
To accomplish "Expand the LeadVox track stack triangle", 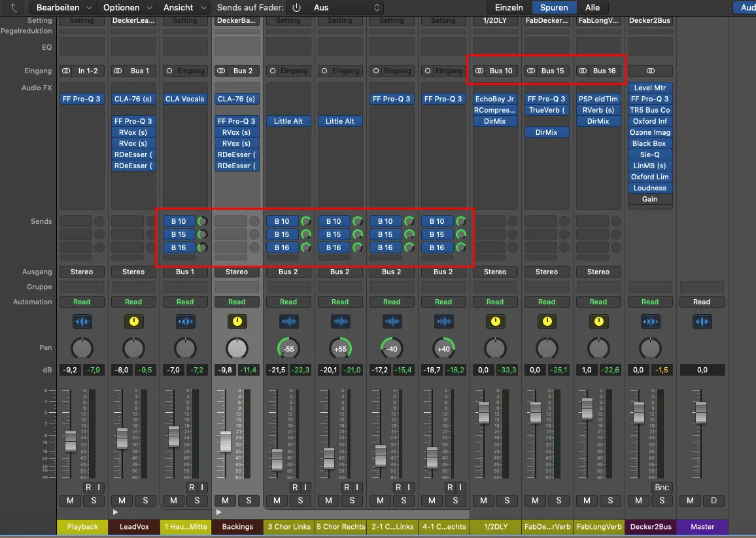I will click(115, 512).
